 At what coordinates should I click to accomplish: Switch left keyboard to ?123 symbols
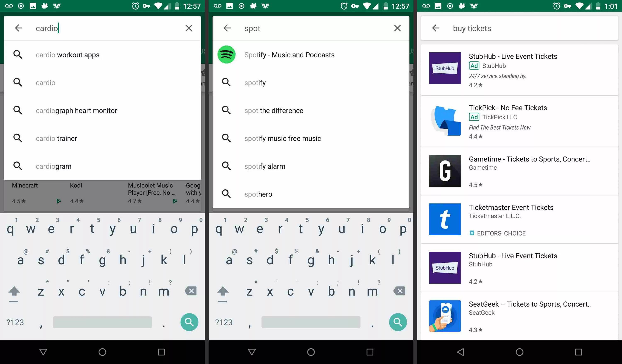pos(15,322)
